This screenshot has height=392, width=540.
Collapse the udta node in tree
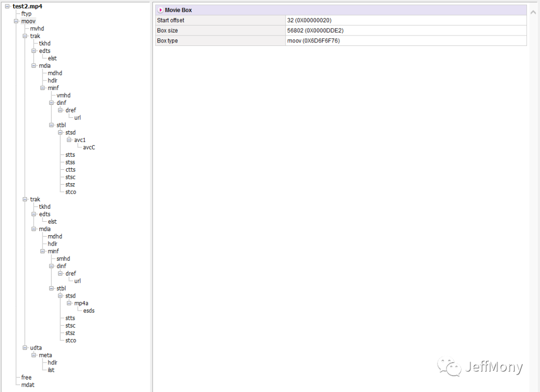tap(25, 348)
